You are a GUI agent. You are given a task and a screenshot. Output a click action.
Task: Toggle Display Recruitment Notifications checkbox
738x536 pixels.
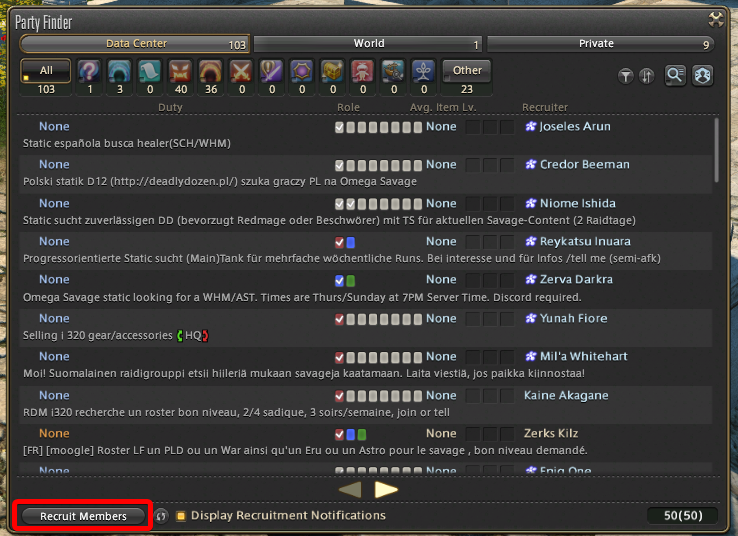[181, 516]
